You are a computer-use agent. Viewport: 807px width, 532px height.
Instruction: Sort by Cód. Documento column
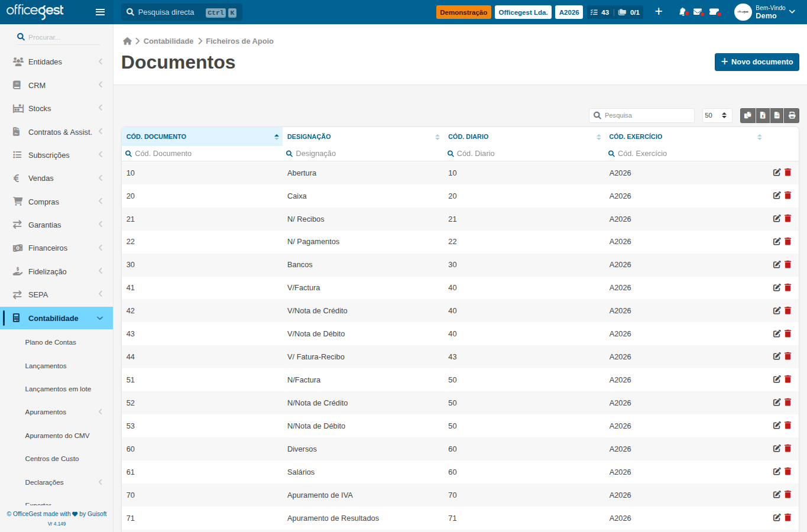pyautogui.click(x=202, y=137)
